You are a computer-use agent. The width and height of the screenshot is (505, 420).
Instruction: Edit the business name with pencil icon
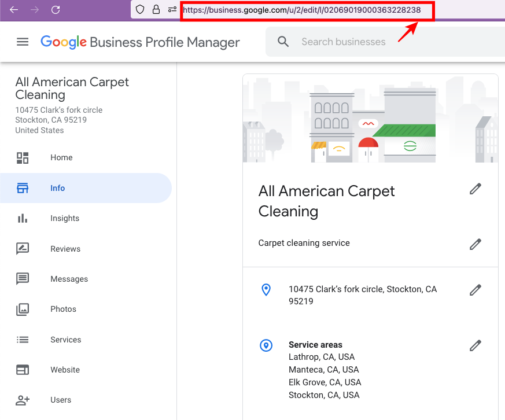pos(475,189)
